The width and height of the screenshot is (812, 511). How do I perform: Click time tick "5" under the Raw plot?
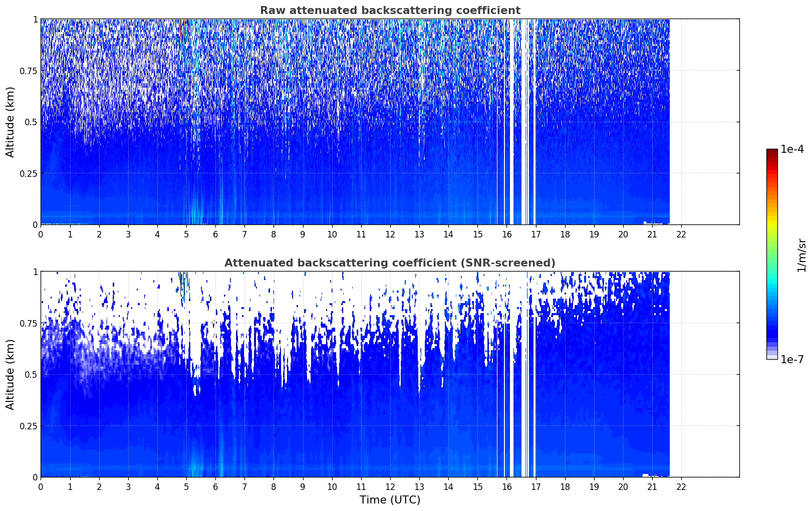coord(186,234)
